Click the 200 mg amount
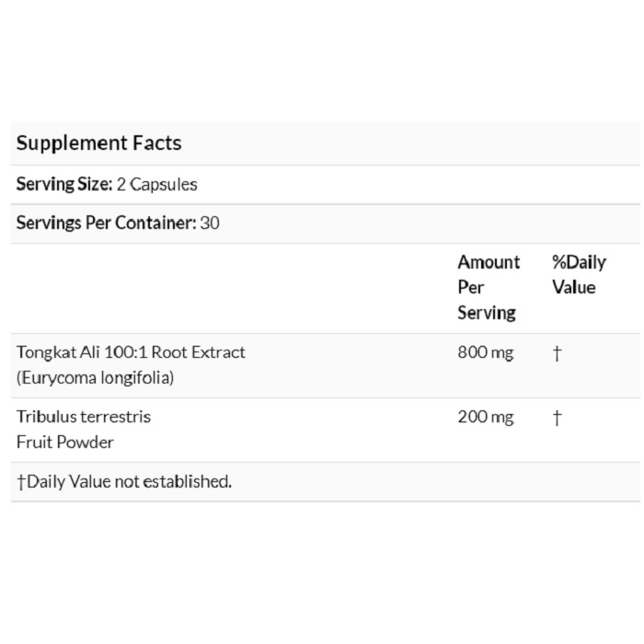This screenshot has width=644, height=644. (x=486, y=418)
